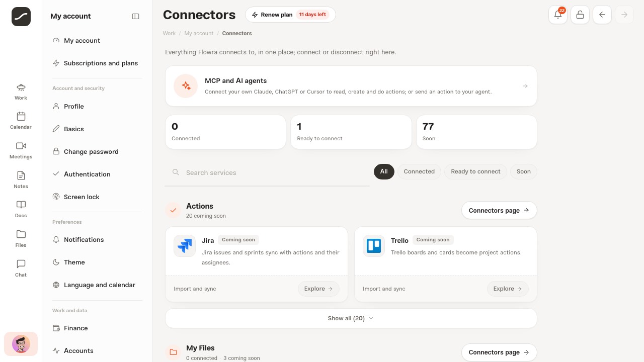Click the user avatar

click(x=21, y=344)
